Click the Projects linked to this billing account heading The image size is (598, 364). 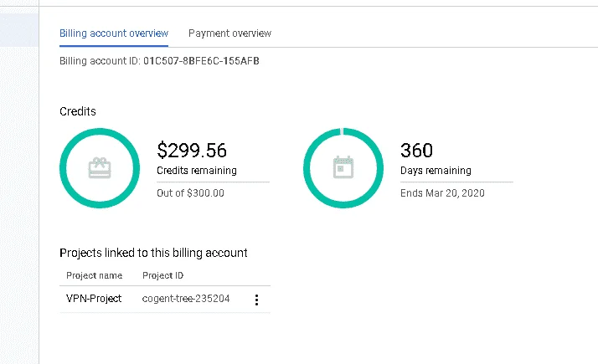coord(153,253)
